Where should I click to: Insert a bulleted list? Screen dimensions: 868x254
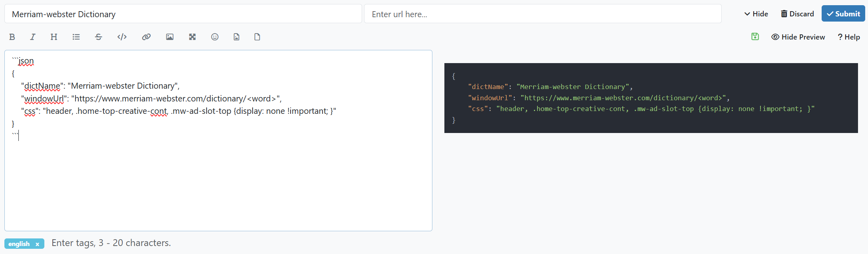tap(76, 37)
